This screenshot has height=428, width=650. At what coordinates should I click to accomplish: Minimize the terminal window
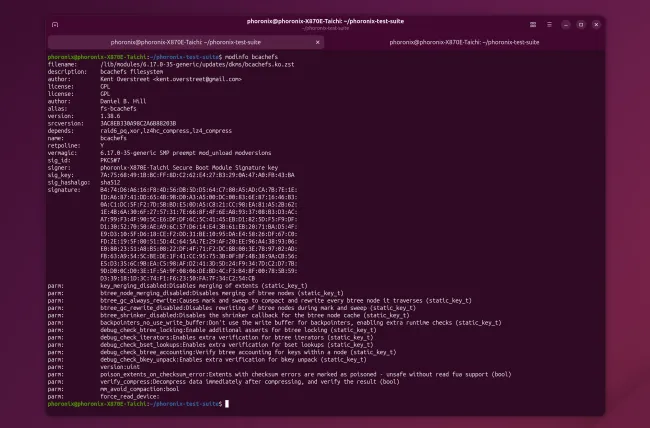click(566, 25)
